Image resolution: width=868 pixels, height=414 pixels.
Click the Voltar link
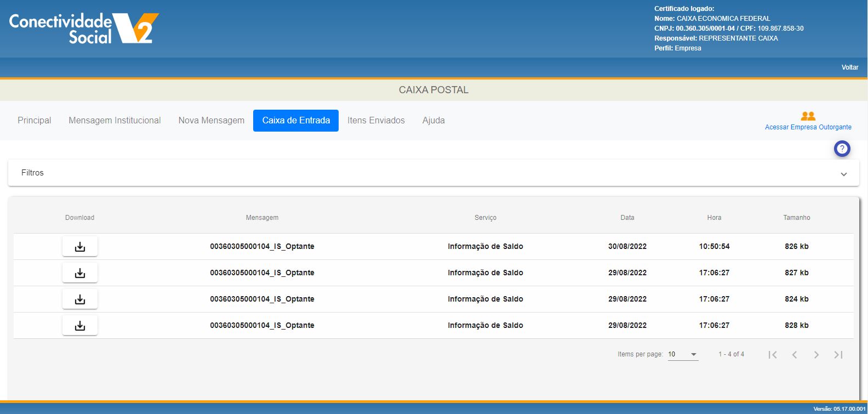tap(850, 67)
